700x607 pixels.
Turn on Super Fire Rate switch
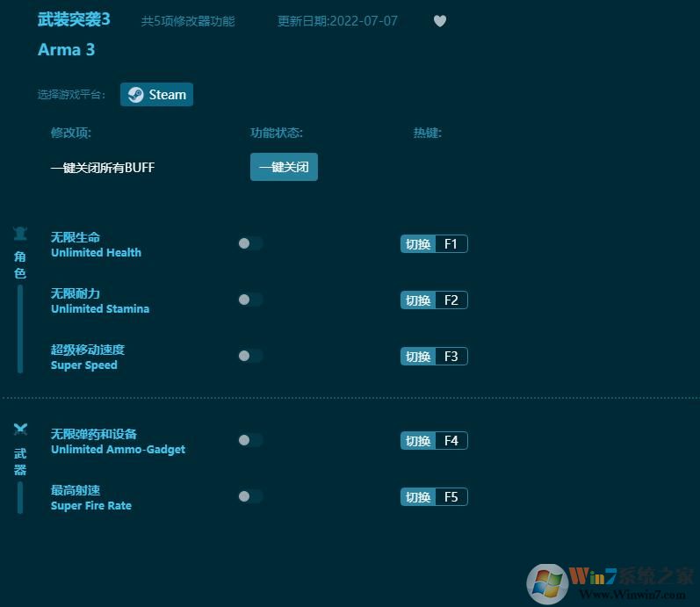point(250,496)
